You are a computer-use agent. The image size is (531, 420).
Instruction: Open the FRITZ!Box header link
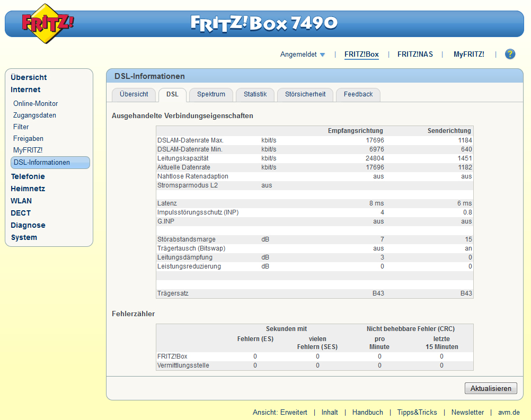(361, 54)
